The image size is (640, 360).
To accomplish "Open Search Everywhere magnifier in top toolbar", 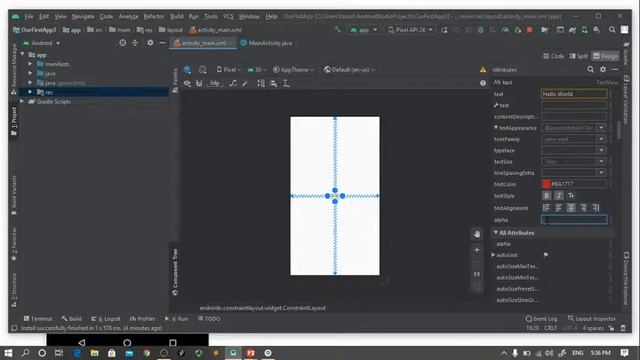I will [x=612, y=30].
